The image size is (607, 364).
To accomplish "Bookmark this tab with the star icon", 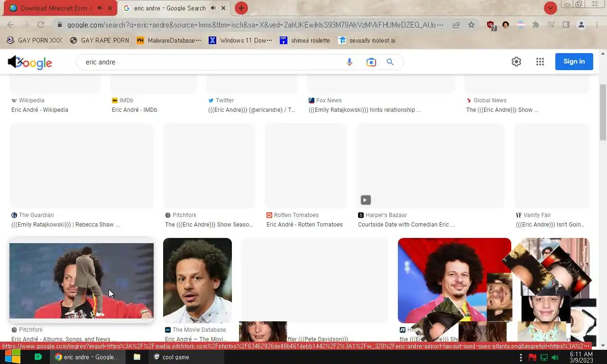I will coord(471,25).
